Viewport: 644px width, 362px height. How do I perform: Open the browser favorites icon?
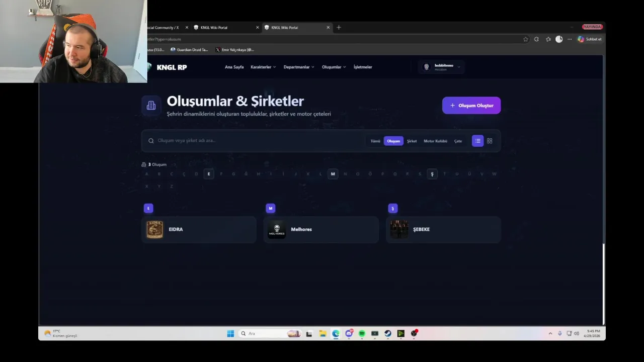point(548,39)
